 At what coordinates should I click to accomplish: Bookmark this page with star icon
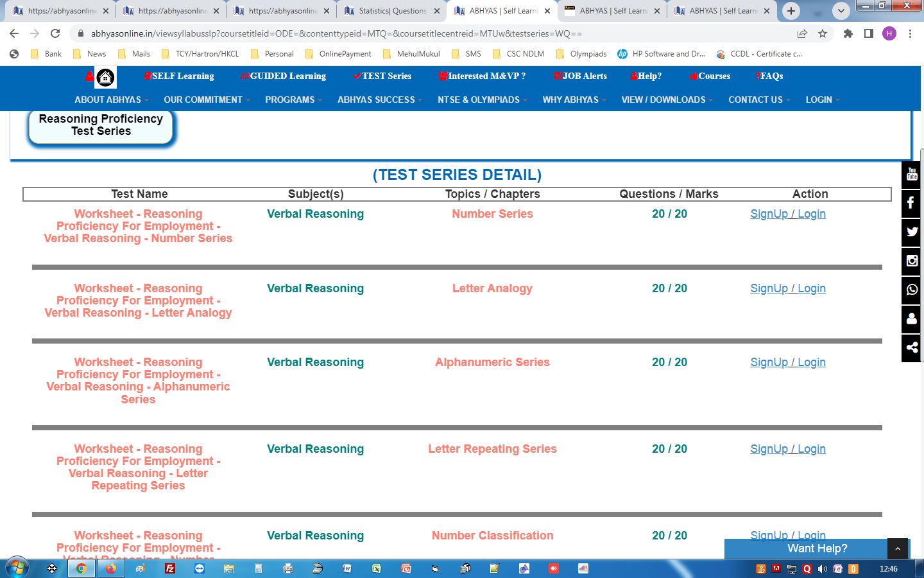click(x=823, y=33)
